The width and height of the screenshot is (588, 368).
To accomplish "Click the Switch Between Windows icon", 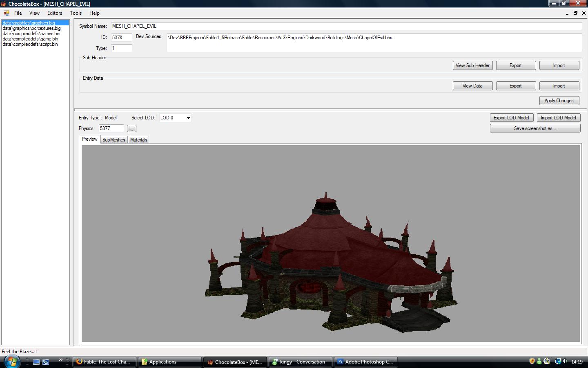I will [46, 362].
